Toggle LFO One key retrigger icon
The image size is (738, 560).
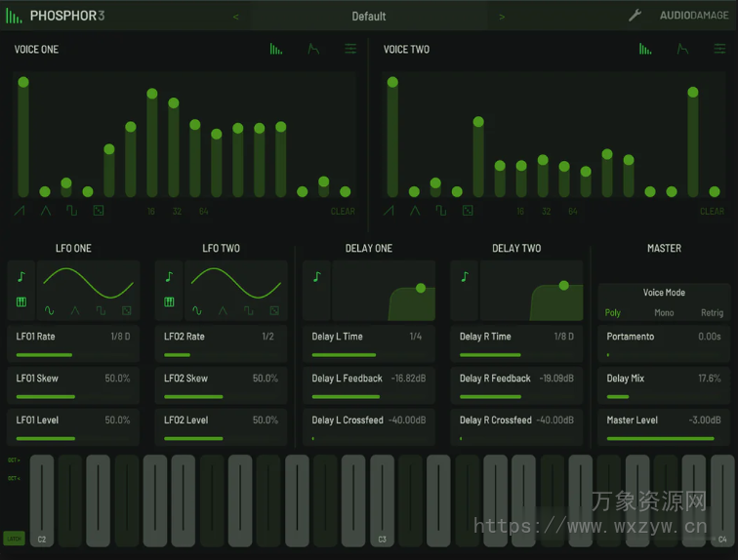click(21, 301)
